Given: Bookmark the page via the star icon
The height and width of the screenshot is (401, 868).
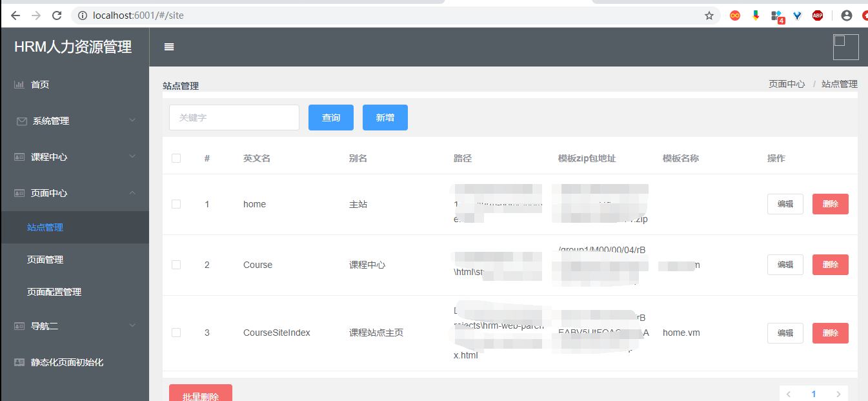Looking at the screenshot, I should pos(709,15).
